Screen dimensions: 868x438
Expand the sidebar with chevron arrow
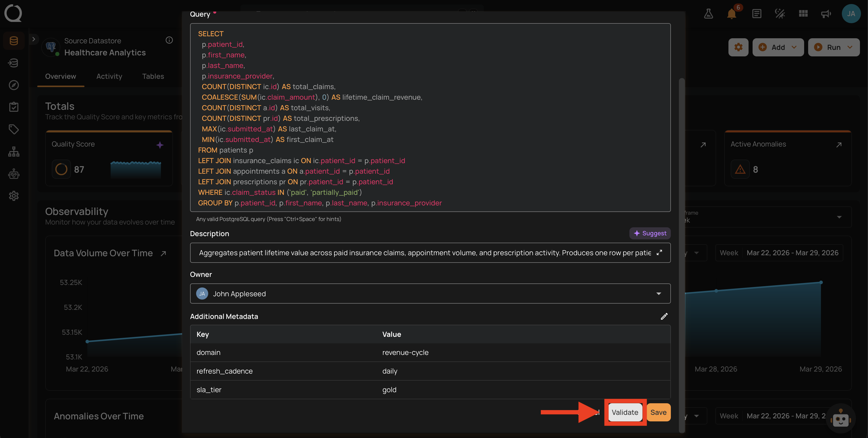tap(33, 39)
